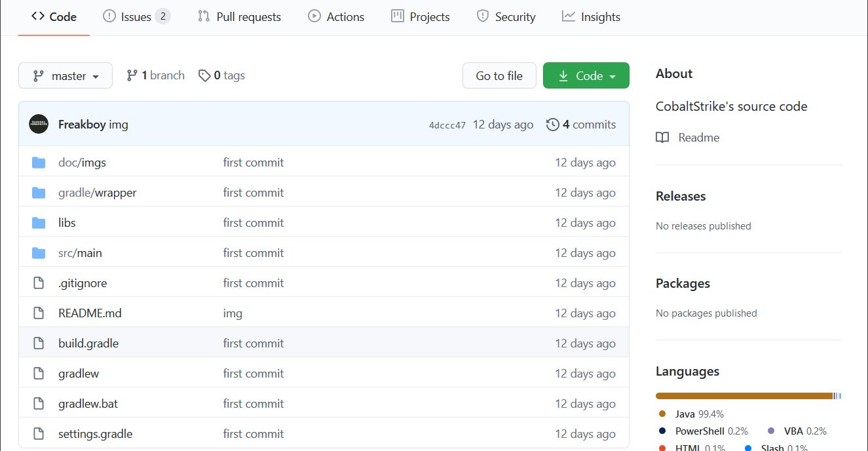The width and height of the screenshot is (868, 451).
Task: Click the file icon for settings.gradle
Action: pos(39,434)
